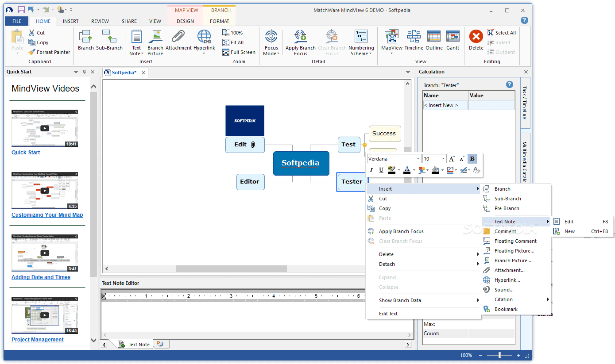Open Adding Date and Times link
Screen dimensions: 615x364
(x=41, y=277)
